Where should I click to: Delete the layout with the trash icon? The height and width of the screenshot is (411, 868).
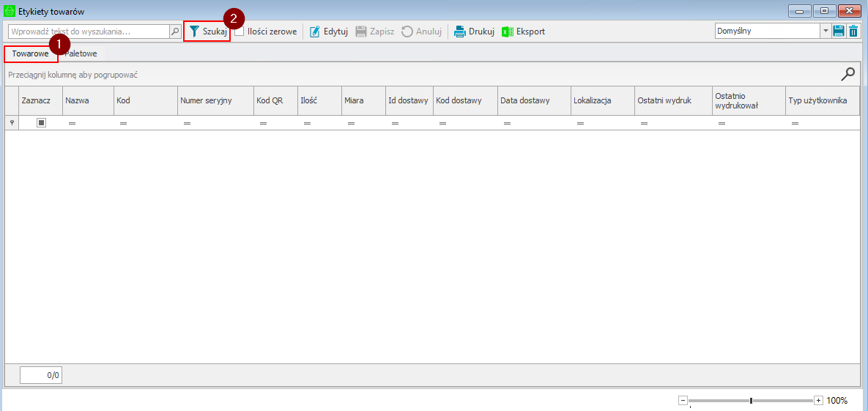coord(853,31)
